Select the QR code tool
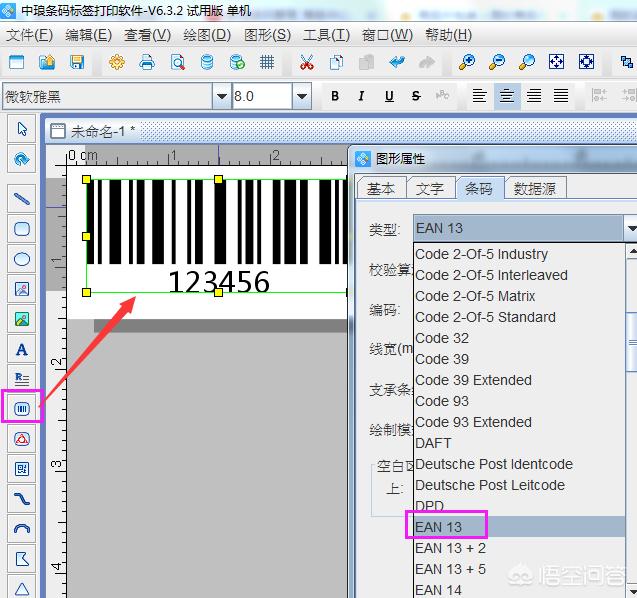 (x=22, y=469)
